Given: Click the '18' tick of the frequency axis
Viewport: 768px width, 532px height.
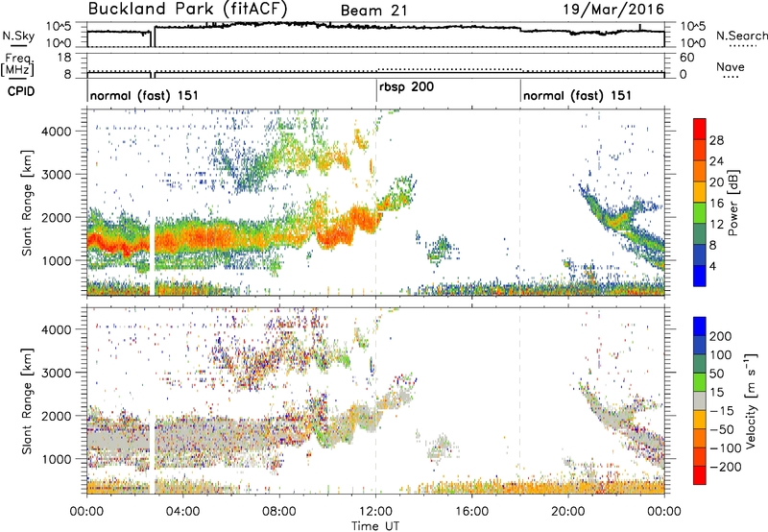Looking at the screenshot, I should click(64, 58).
